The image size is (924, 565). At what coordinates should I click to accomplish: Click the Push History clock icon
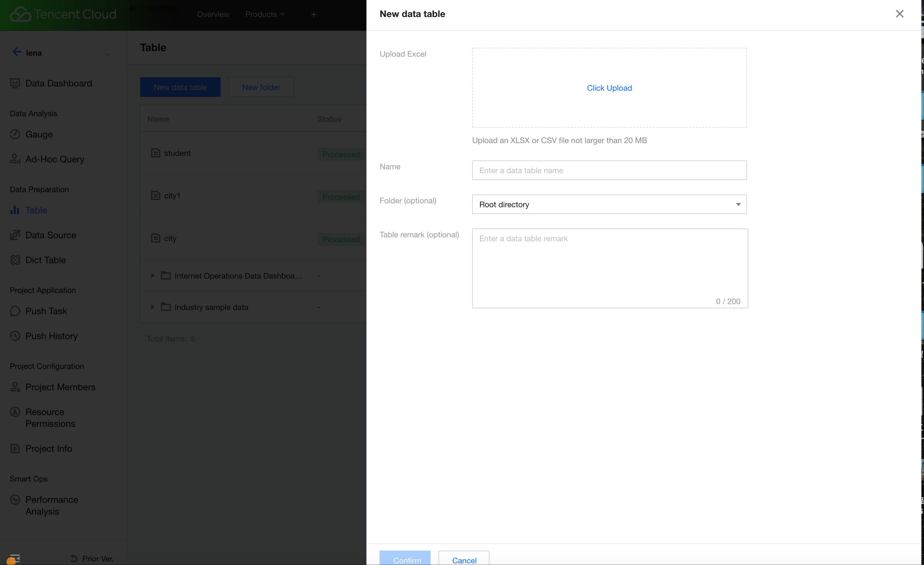15,336
